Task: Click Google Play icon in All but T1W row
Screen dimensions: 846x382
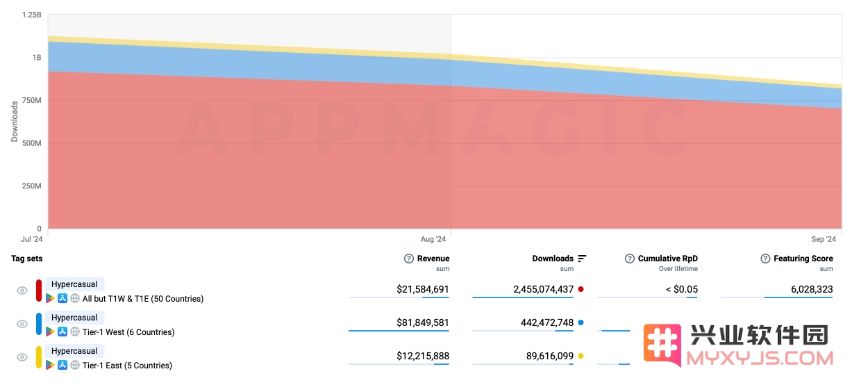Action: click(50, 298)
